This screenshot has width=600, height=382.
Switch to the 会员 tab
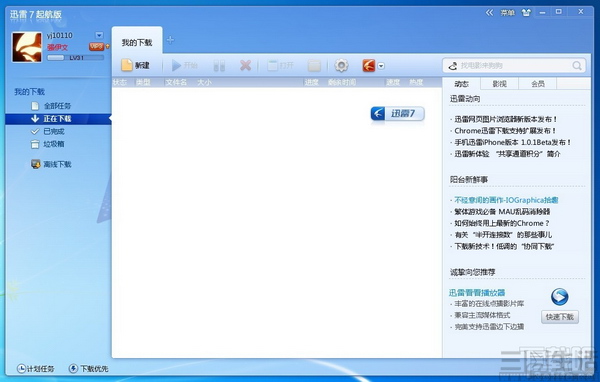pos(538,83)
